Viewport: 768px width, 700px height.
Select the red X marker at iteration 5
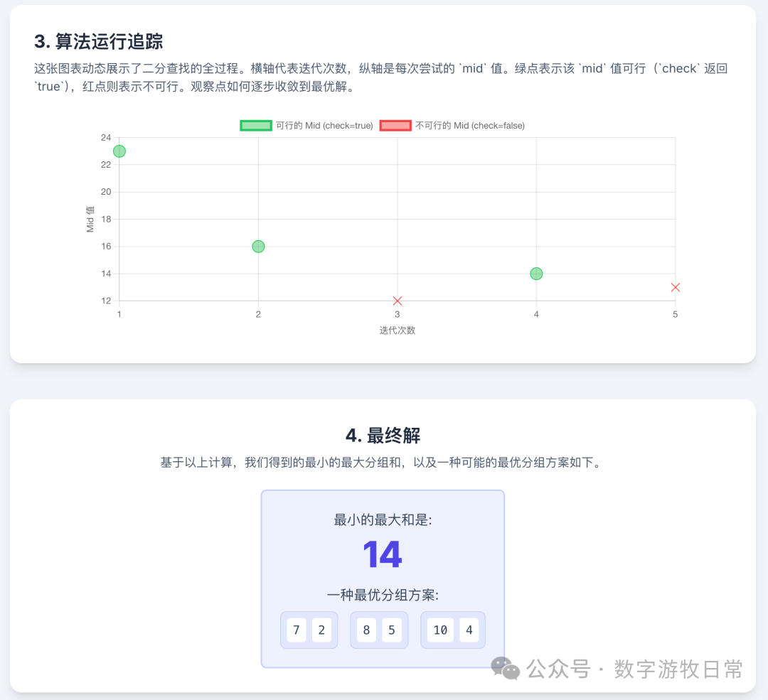point(675,287)
